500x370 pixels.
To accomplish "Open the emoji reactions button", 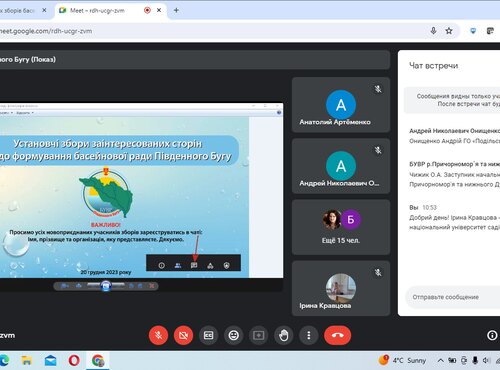I will tap(234, 335).
